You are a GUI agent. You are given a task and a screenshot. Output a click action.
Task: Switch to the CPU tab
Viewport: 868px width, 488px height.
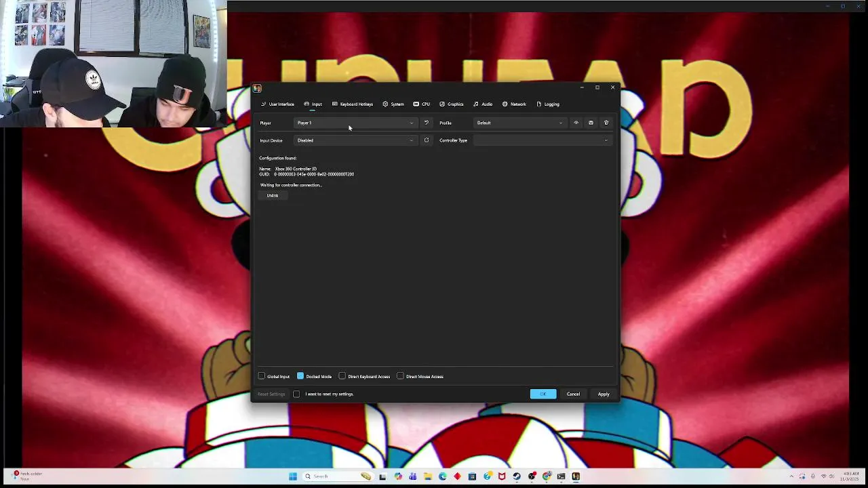[421, 104]
